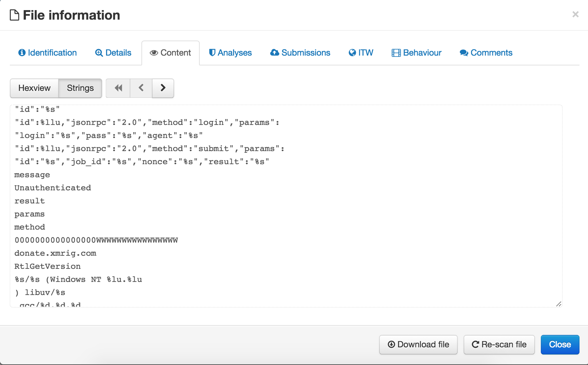The width and height of the screenshot is (588, 365).
Task: Go to next page of strings
Action: pos(163,88)
